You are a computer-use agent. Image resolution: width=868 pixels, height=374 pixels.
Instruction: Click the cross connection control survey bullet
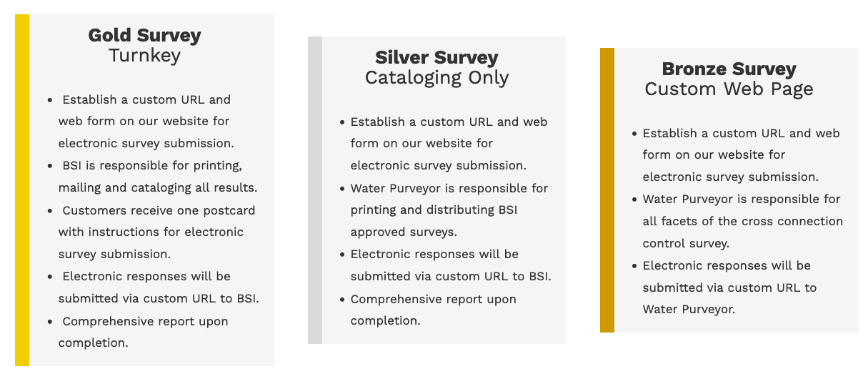click(742, 221)
